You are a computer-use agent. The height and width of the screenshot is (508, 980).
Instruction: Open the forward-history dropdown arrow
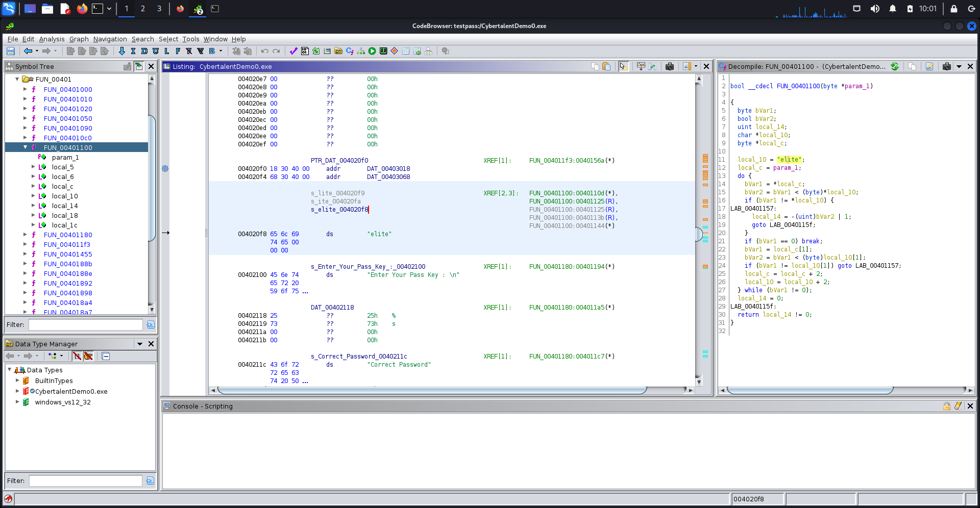tap(55, 51)
